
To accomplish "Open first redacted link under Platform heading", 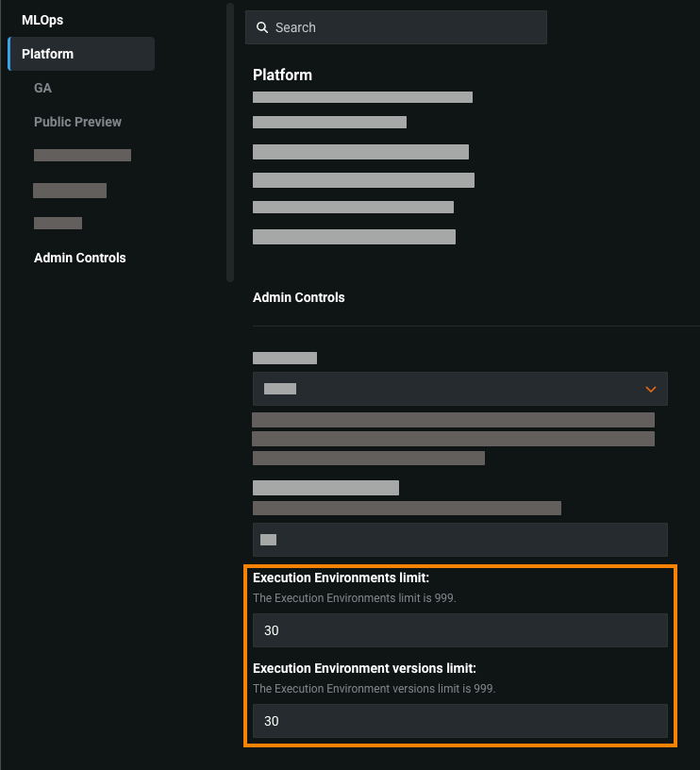I will point(362,97).
